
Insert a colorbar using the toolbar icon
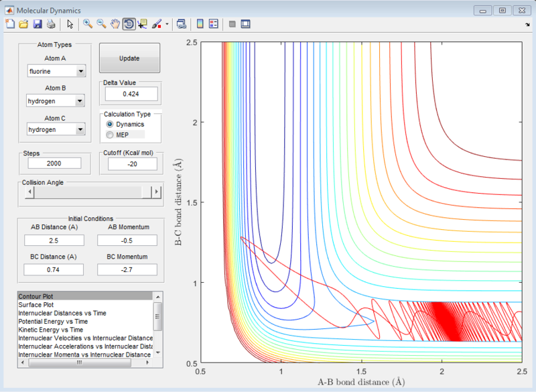point(200,24)
